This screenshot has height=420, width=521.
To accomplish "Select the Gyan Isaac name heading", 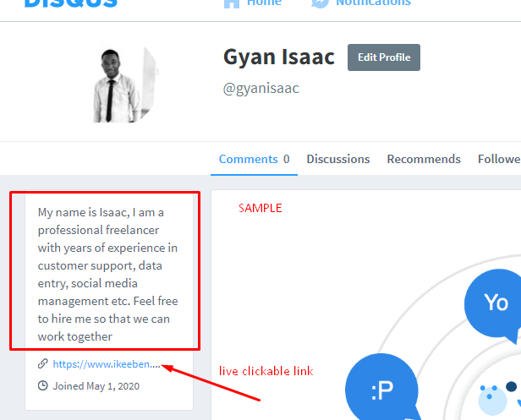I will (279, 57).
